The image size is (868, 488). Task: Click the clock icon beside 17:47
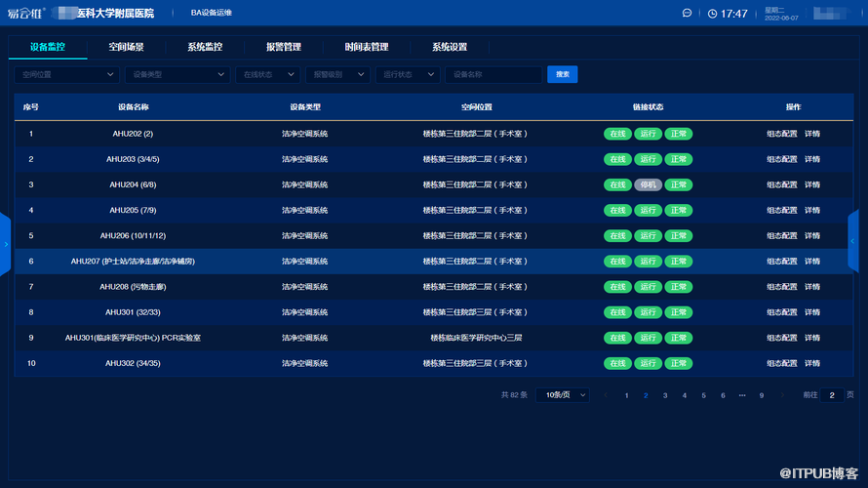pos(713,14)
